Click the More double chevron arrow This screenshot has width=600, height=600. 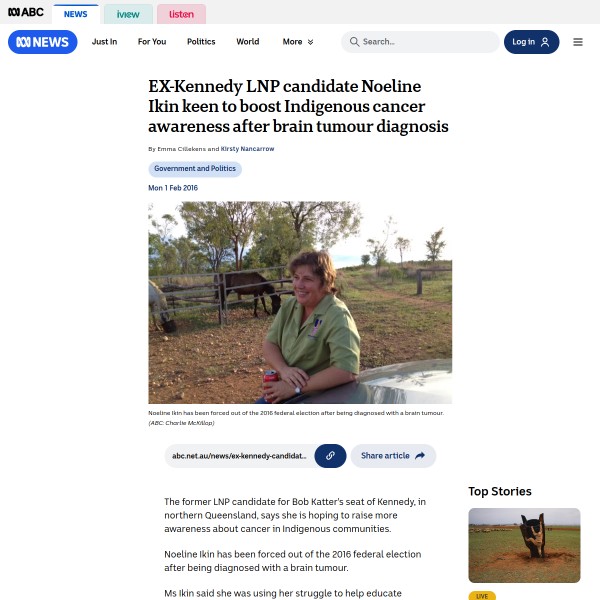point(310,42)
